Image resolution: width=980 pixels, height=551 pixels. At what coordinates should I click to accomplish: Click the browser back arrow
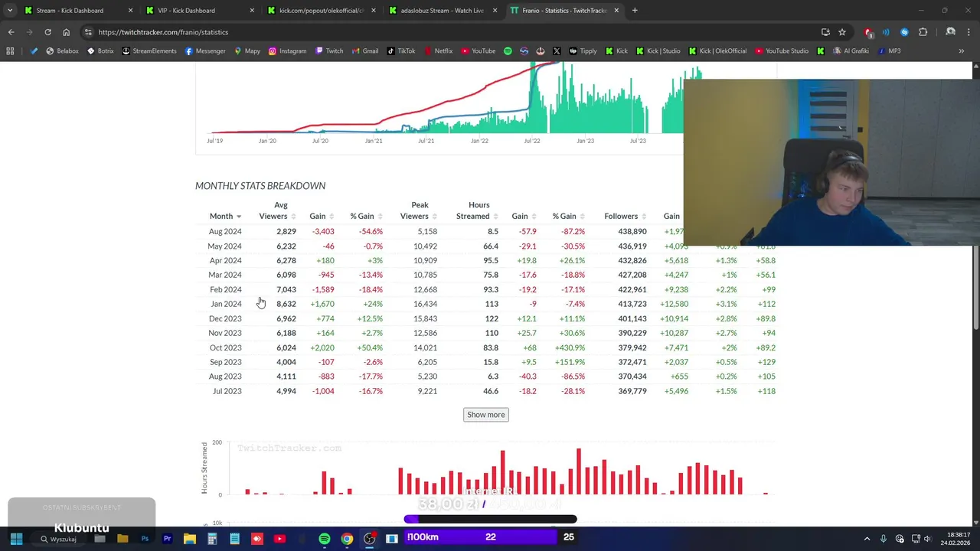tap(11, 32)
